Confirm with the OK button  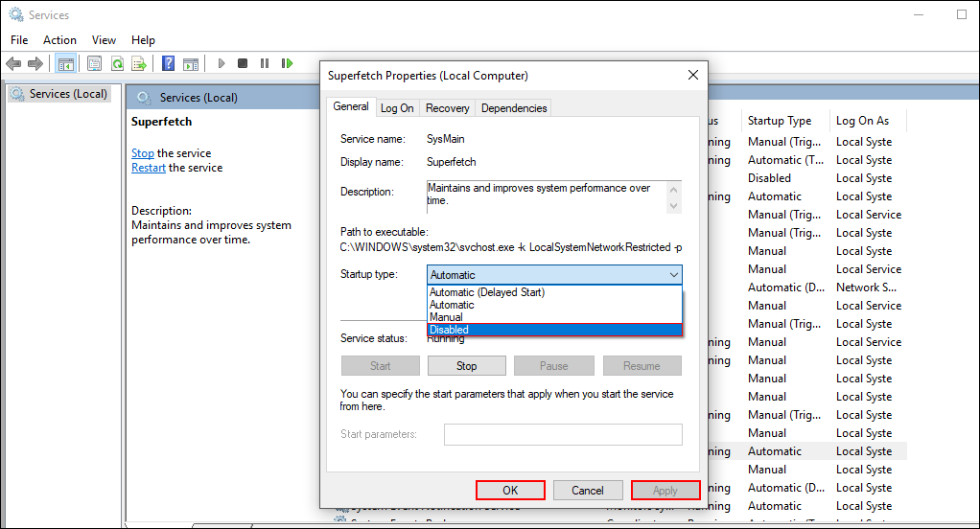[x=510, y=491]
